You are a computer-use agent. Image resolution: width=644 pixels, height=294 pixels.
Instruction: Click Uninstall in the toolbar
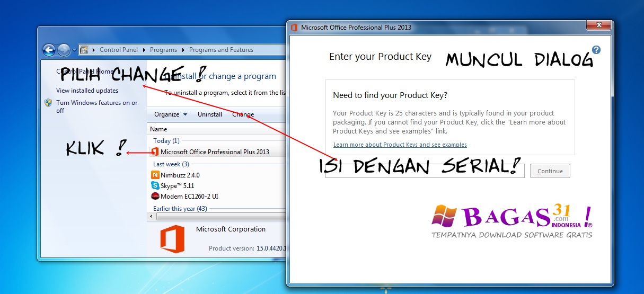pos(210,114)
